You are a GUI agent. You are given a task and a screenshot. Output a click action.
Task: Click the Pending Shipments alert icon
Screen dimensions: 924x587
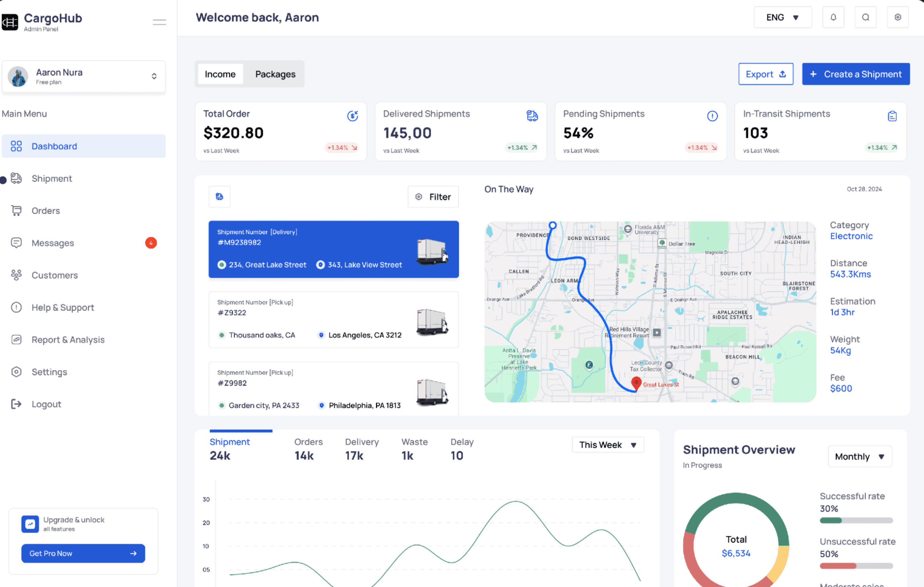712,116
